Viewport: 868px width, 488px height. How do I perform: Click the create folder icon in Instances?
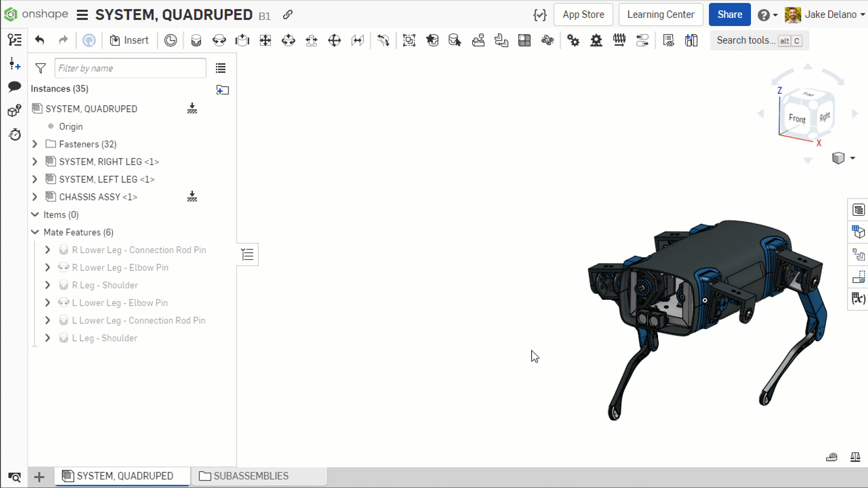point(222,89)
